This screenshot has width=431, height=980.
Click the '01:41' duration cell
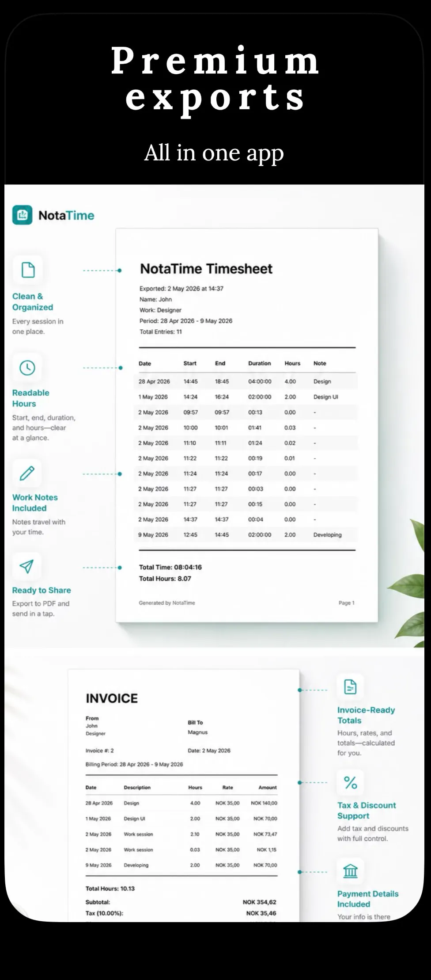[x=255, y=428]
